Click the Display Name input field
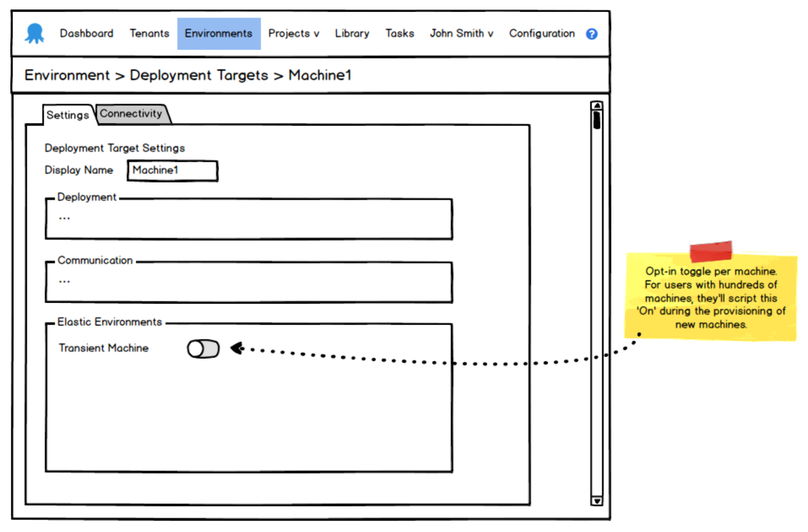Viewport: 808px width, 532px height. pyautogui.click(x=172, y=171)
